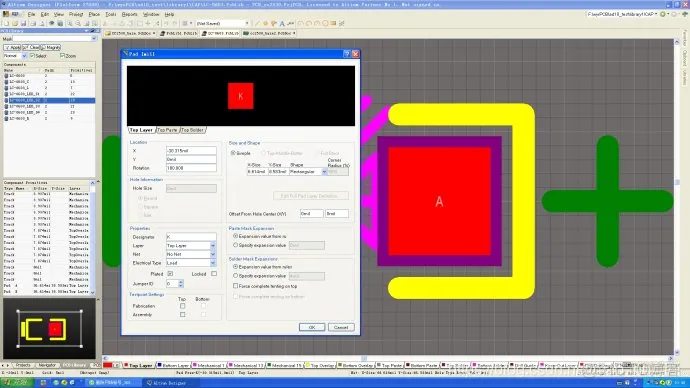
Task: Click the Save icon in the toolbar
Action: point(23,23)
